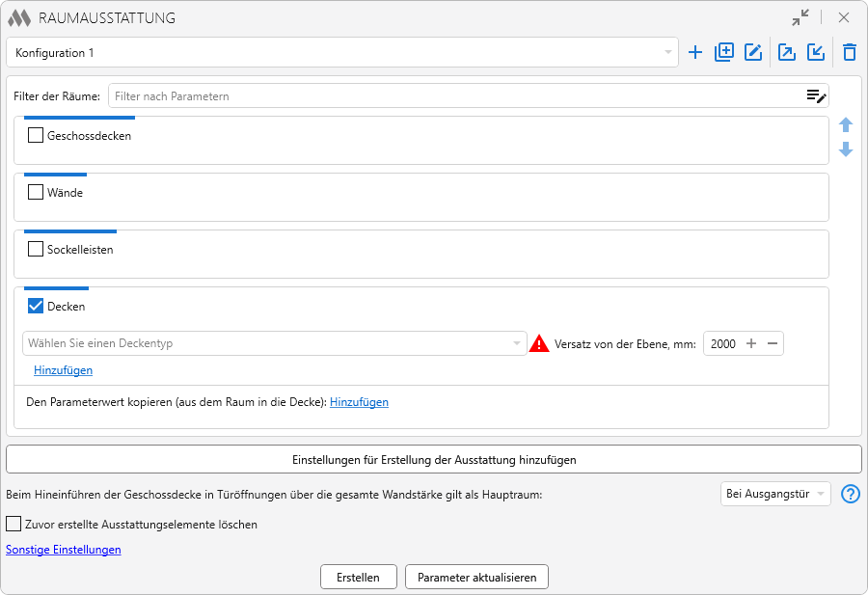The image size is (868, 595).
Task: Uncheck the Decken checkbox
Action: pyautogui.click(x=36, y=307)
